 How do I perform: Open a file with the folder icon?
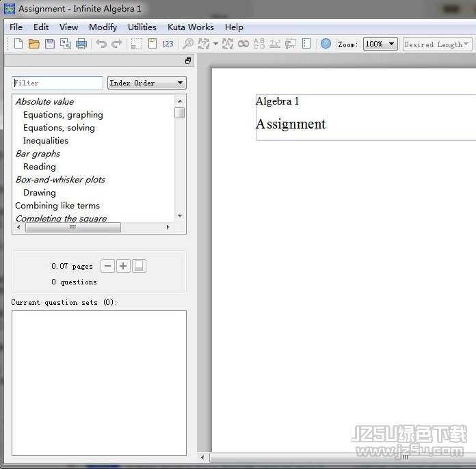(34, 44)
